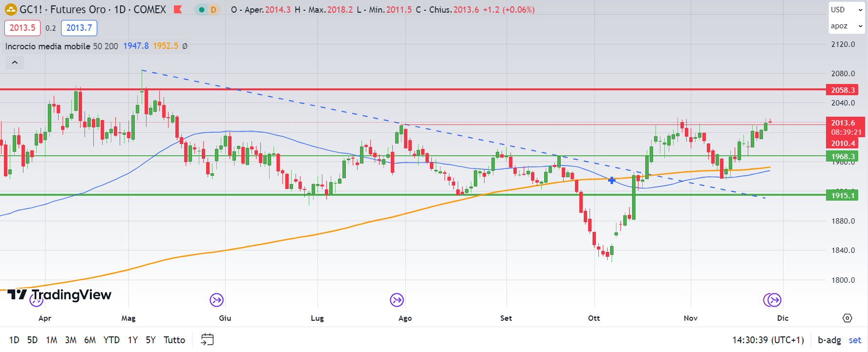Open chart settings hexagon icon

(x=847, y=318)
